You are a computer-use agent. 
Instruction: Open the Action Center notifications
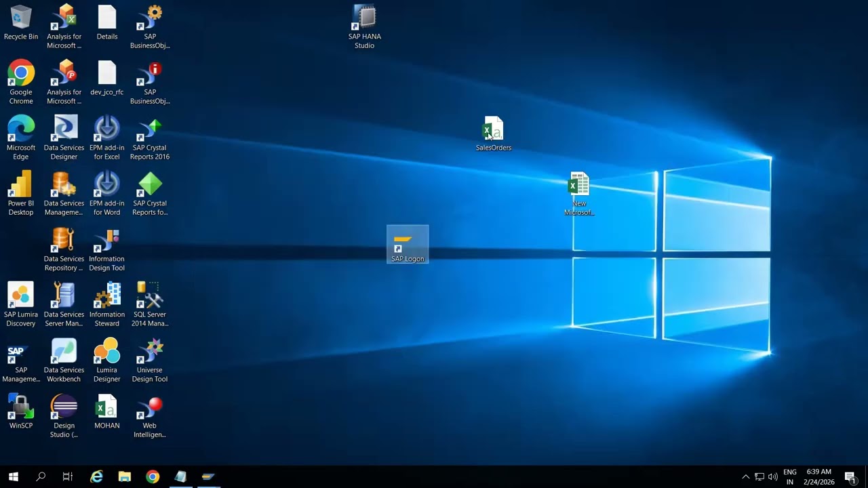850,476
